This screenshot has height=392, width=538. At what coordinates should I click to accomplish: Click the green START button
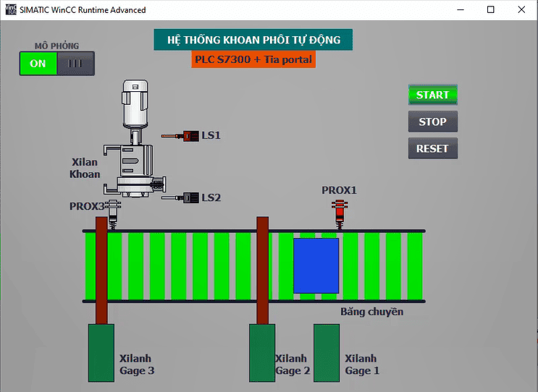click(x=433, y=95)
